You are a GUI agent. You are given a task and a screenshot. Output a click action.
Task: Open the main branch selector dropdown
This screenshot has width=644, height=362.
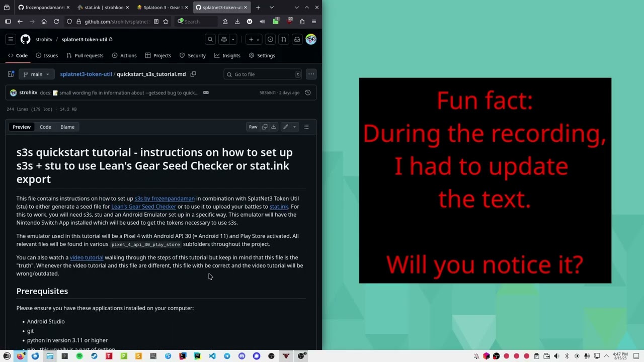[x=36, y=74]
